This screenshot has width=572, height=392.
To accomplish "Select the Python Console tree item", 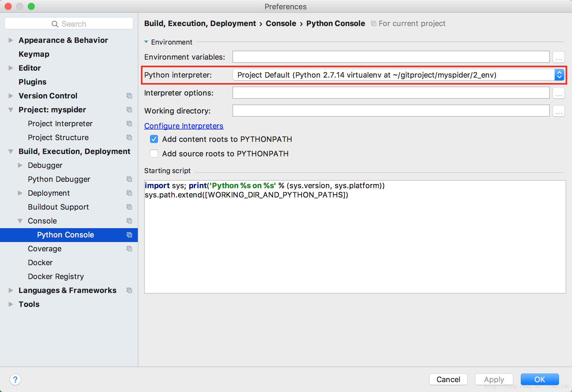I will coord(69,235).
